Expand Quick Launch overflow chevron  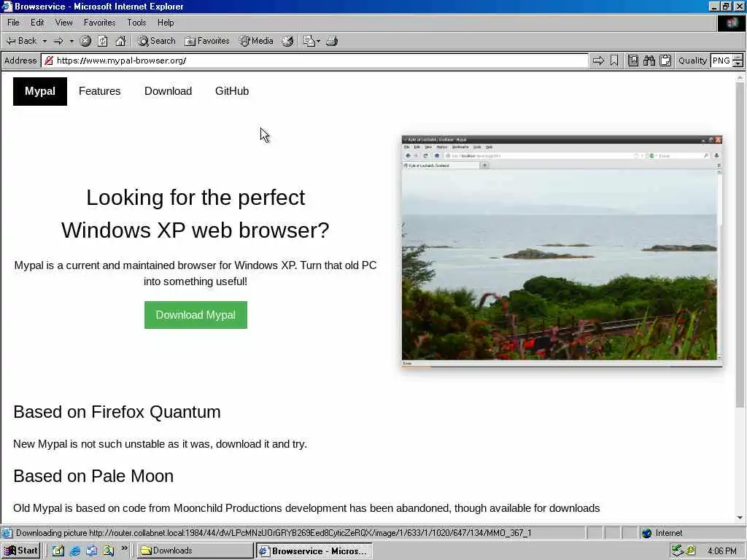tap(124, 548)
